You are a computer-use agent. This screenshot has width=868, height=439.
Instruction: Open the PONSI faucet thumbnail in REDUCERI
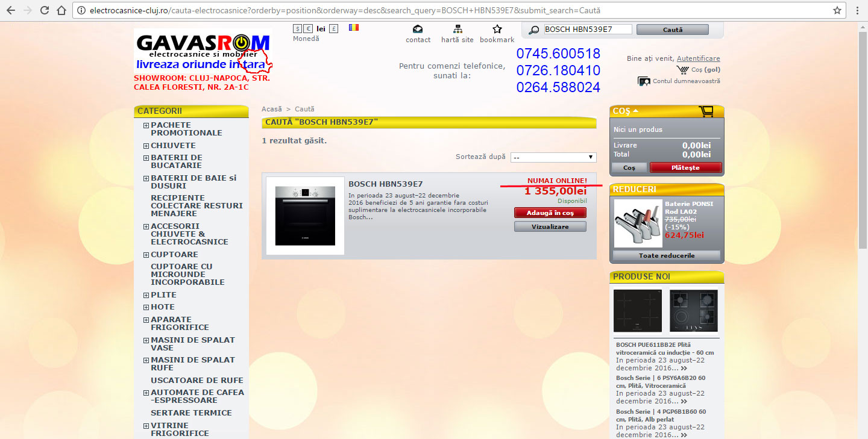click(x=638, y=223)
